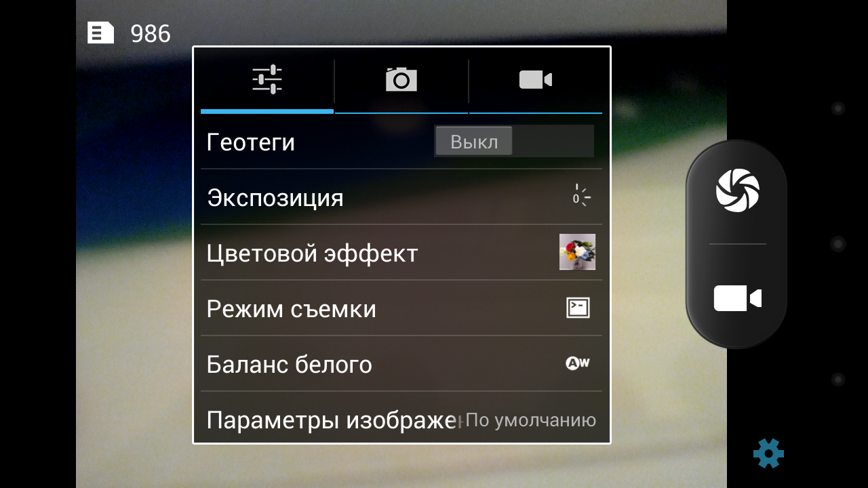Open the flower color effect thumbnail

point(578,252)
